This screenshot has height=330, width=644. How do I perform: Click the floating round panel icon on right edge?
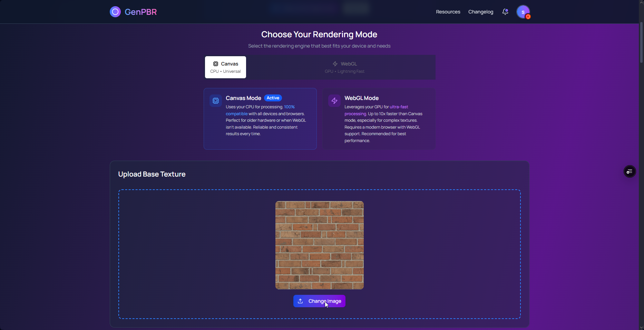630,171
